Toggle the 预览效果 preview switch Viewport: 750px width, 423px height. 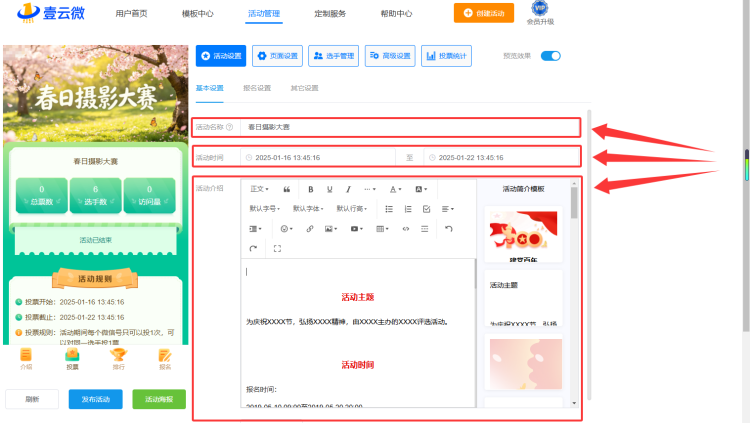(551, 56)
